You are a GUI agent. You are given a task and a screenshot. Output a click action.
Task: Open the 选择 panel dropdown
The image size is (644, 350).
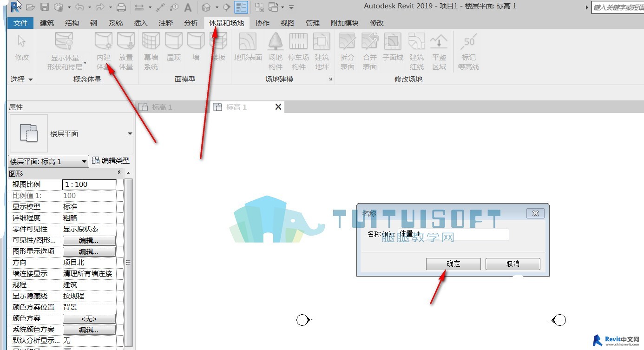pos(22,79)
